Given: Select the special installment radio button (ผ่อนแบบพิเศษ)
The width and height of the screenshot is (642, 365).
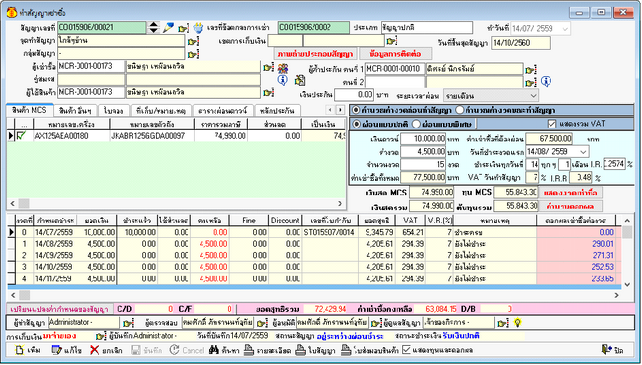Looking at the screenshot, I should coord(416,124).
